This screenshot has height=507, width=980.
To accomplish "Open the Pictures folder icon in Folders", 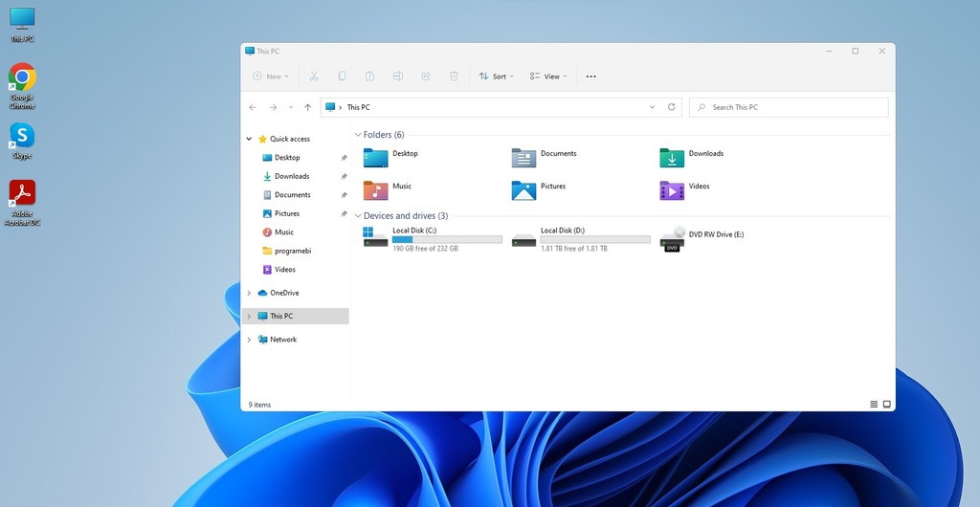I will (523, 190).
